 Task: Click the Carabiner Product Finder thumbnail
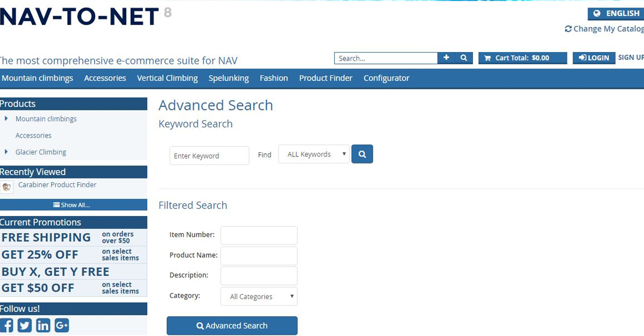point(6,187)
